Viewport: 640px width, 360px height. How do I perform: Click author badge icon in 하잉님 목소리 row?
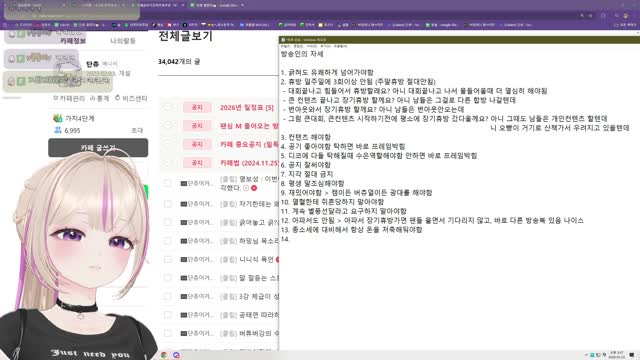tap(183, 241)
